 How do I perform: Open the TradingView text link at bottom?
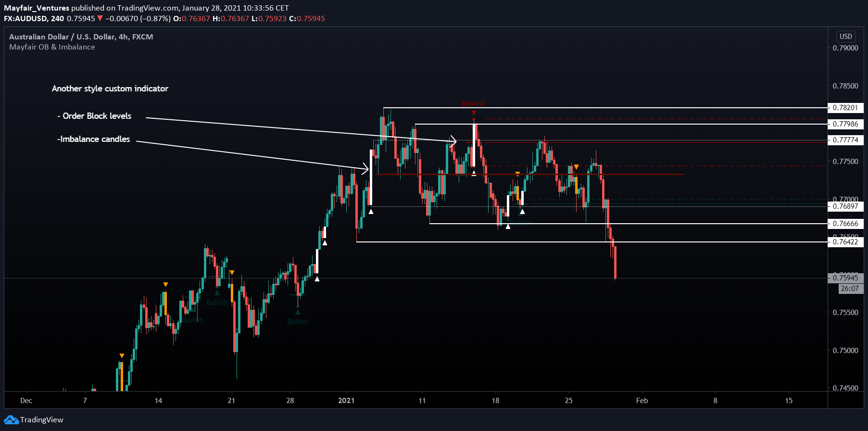pos(41,420)
